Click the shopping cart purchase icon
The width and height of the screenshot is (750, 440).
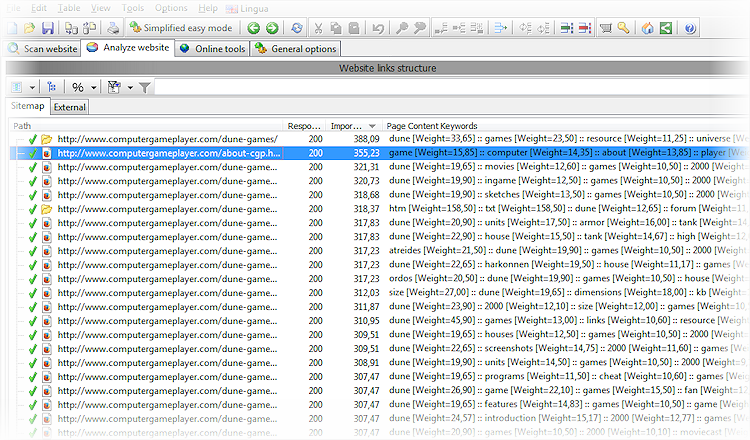point(606,28)
